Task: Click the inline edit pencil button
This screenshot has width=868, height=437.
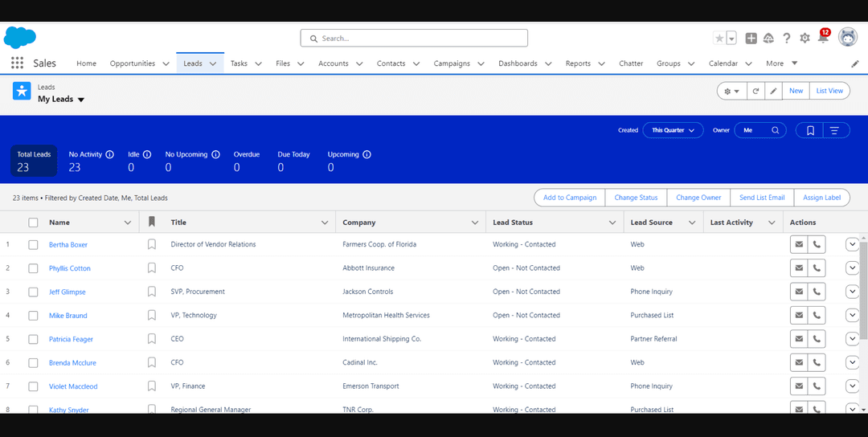Action: 773,91
